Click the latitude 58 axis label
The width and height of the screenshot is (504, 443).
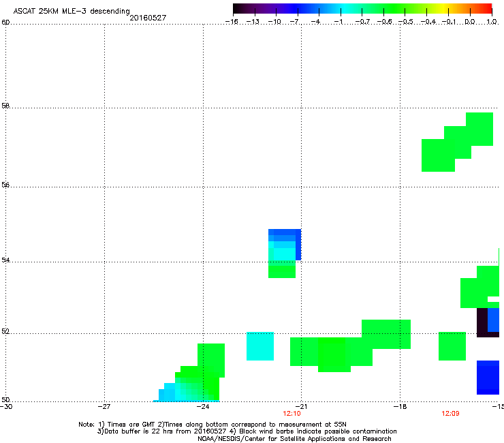[5, 106]
